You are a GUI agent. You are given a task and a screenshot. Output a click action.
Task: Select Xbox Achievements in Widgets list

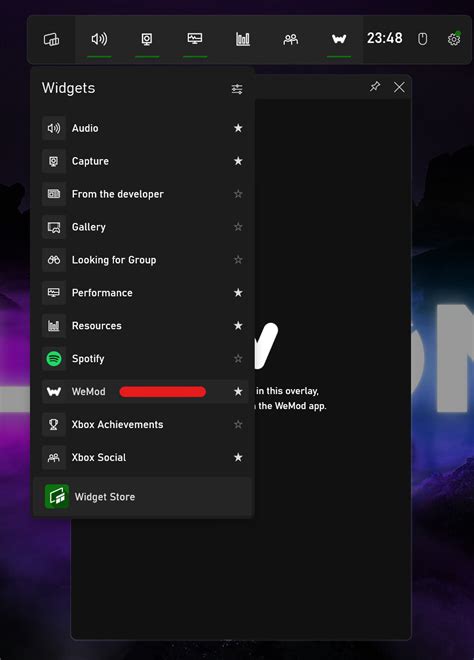[145, 424]
